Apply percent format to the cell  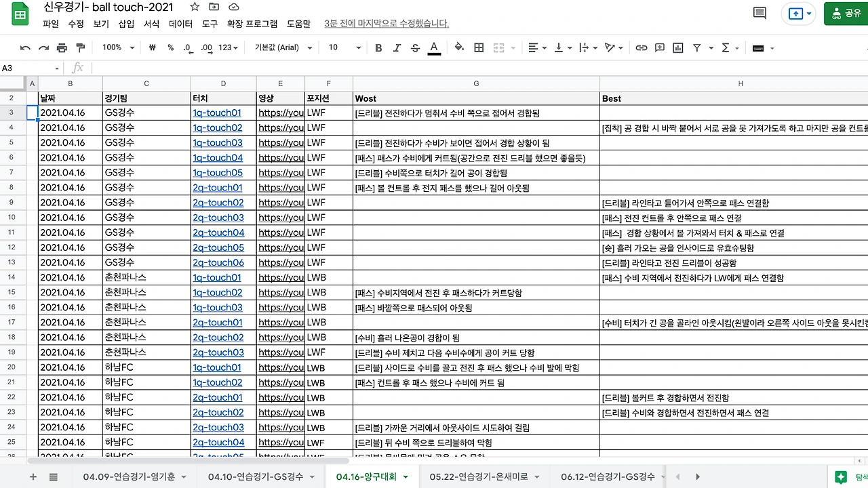click(170, 48)
